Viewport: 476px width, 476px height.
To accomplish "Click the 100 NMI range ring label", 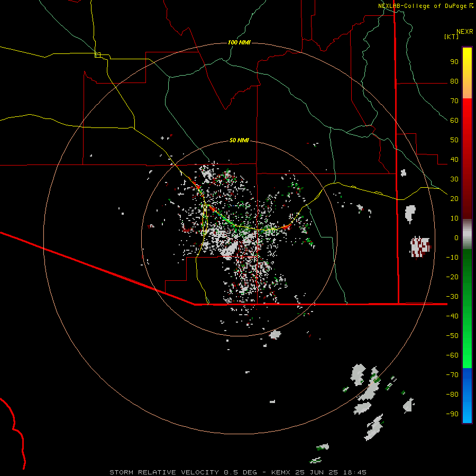I will click(x=239, y=42).
